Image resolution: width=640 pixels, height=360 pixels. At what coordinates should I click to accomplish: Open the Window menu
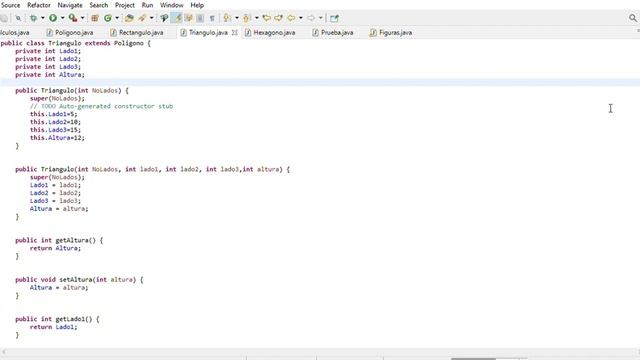click(x=171, y=5)
